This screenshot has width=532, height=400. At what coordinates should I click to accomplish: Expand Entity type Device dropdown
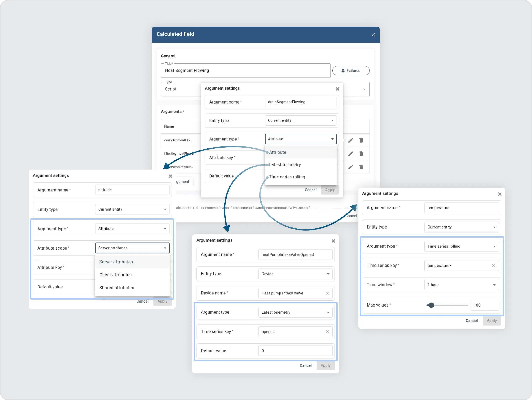pos(295,274)
